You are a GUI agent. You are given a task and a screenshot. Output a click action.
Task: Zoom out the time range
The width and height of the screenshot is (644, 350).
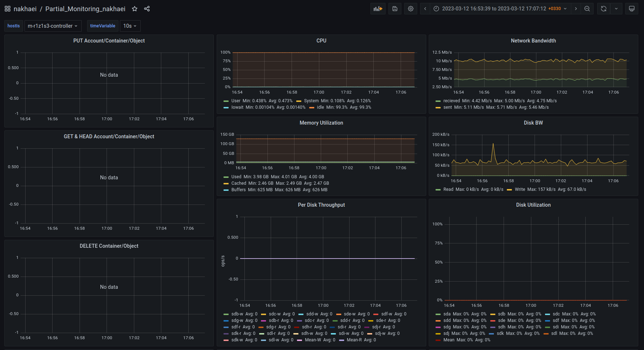(x=587, y=9)
